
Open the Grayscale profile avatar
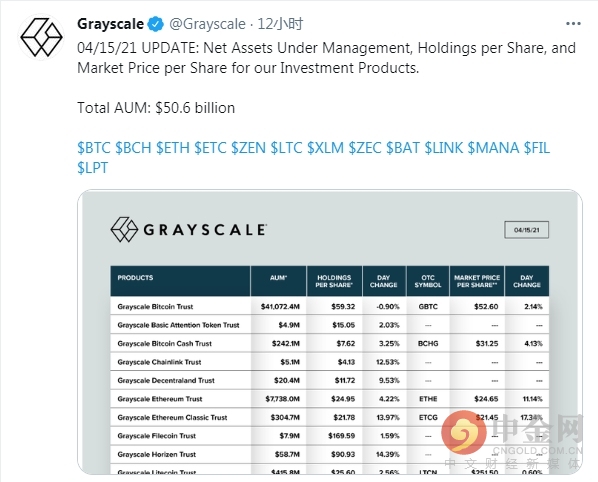click(x=41, y=37)
